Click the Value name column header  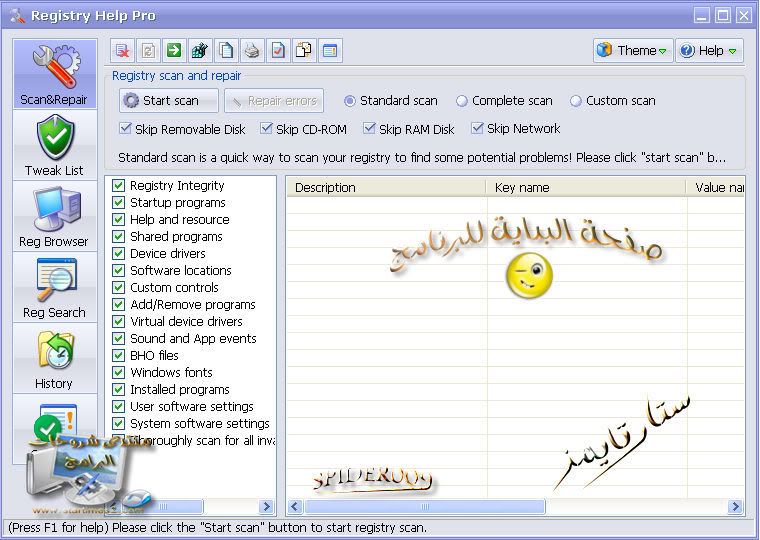[x=715, y=188]
